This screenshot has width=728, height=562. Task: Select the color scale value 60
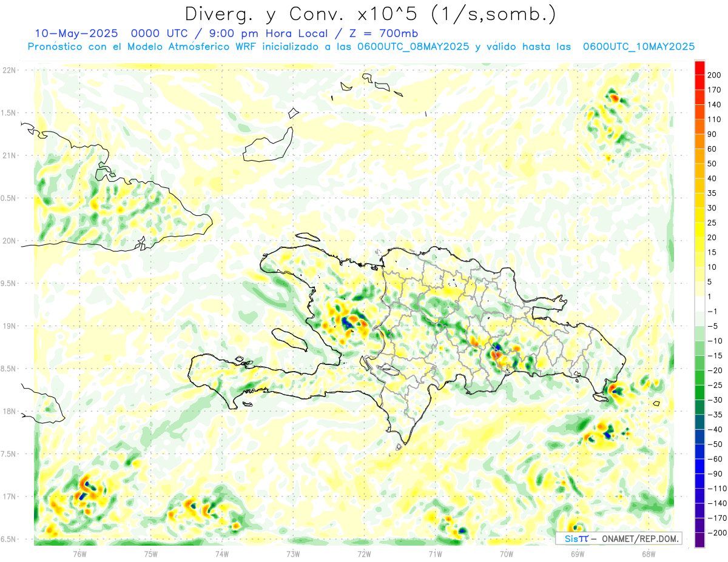(713, 149)
